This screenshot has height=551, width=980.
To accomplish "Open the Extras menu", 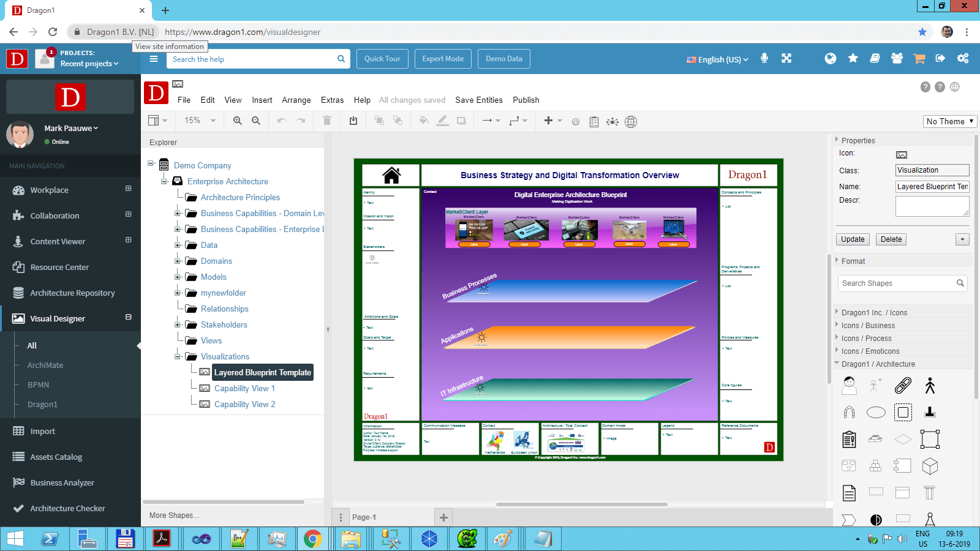I will (x=332, y=100).
